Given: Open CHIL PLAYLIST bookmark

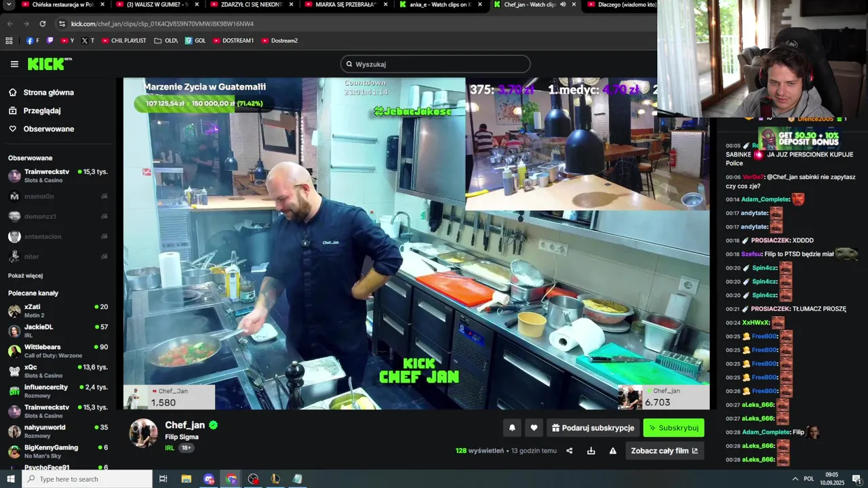Looking at the screenshot, I should [124, 41].
